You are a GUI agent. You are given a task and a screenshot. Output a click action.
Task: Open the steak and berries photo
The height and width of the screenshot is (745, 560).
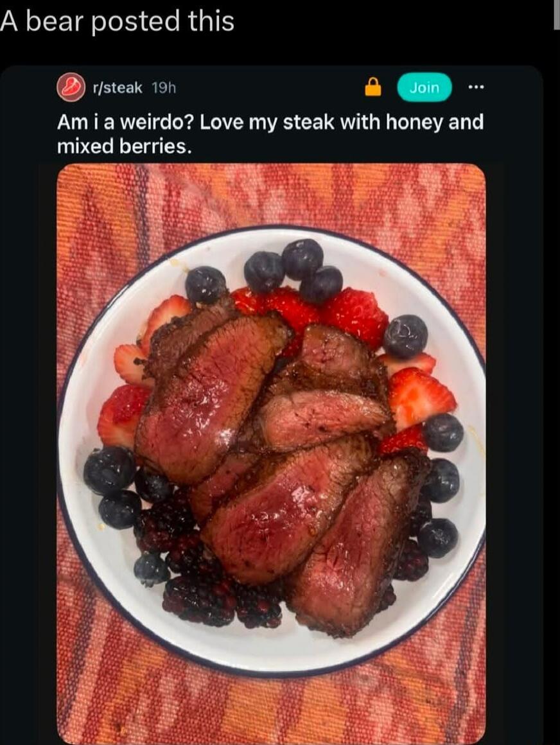(271, 454)
